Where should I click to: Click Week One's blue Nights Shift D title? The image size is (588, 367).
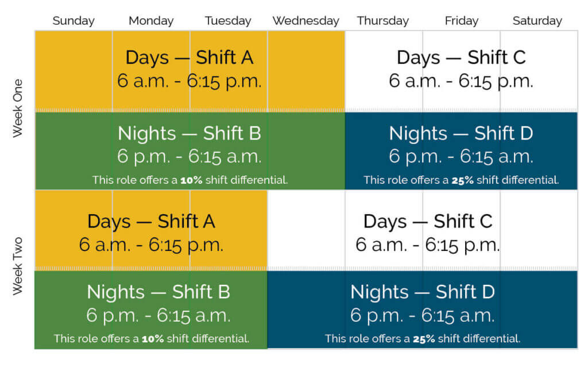click(x=461, y=134)
